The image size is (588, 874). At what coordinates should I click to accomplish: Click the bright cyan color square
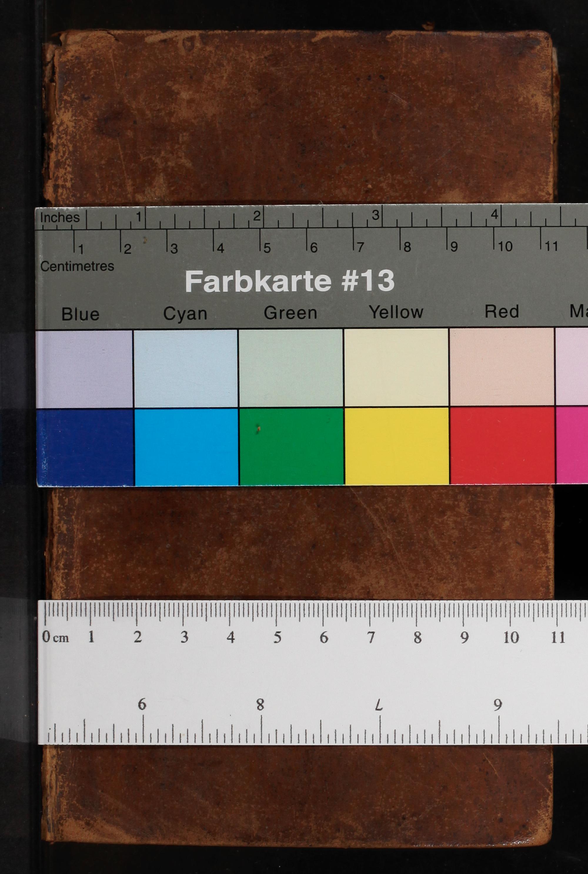pyautogui.click(x=186, y=447)
